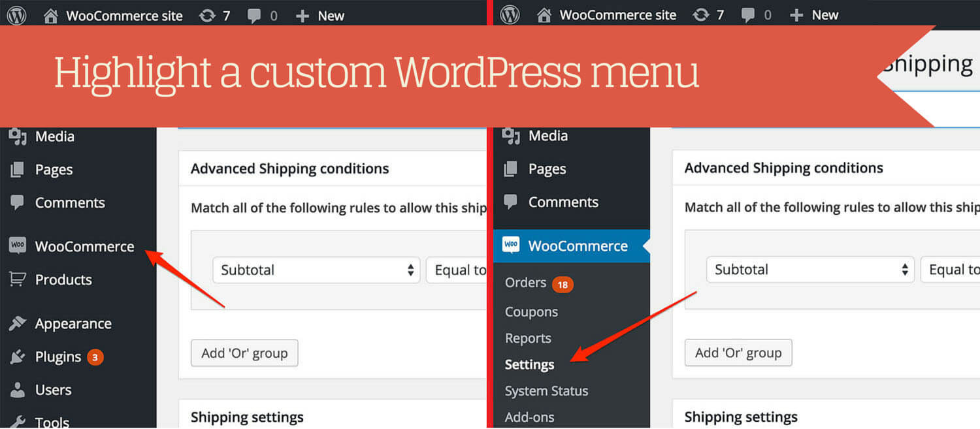Open the updates icon showing 7, right screenshot
This screenshot has width=980, height=429.
(x=701, y=15)
